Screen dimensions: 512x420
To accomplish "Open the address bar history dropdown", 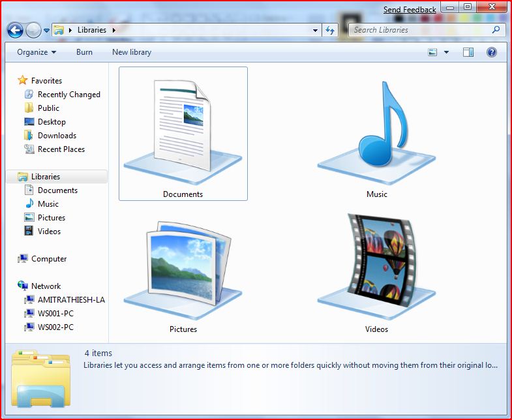I will (x=315, y=31).
